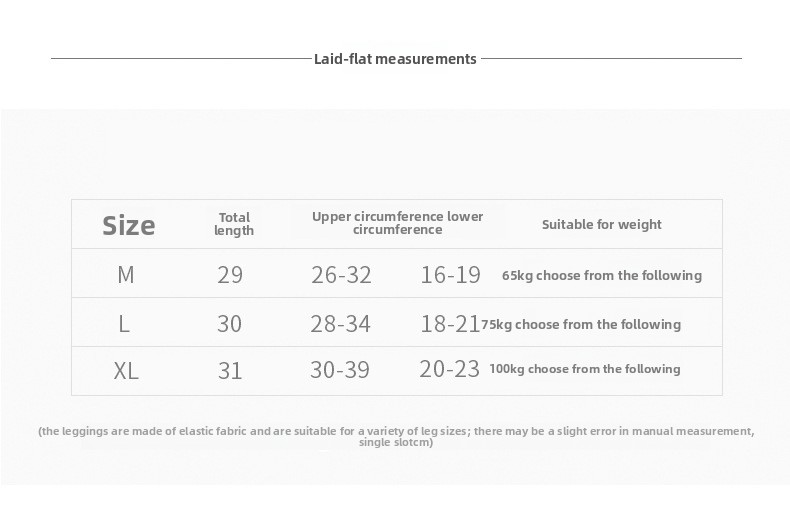Select the M size cell
This screenshot has height=521, width=790.
126,275
